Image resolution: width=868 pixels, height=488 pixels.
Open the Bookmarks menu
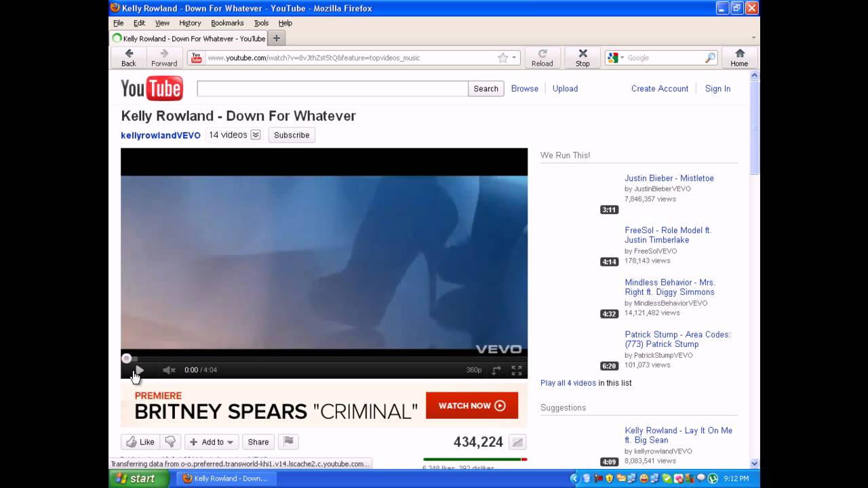pyautogui.click(x=227, y=23)
